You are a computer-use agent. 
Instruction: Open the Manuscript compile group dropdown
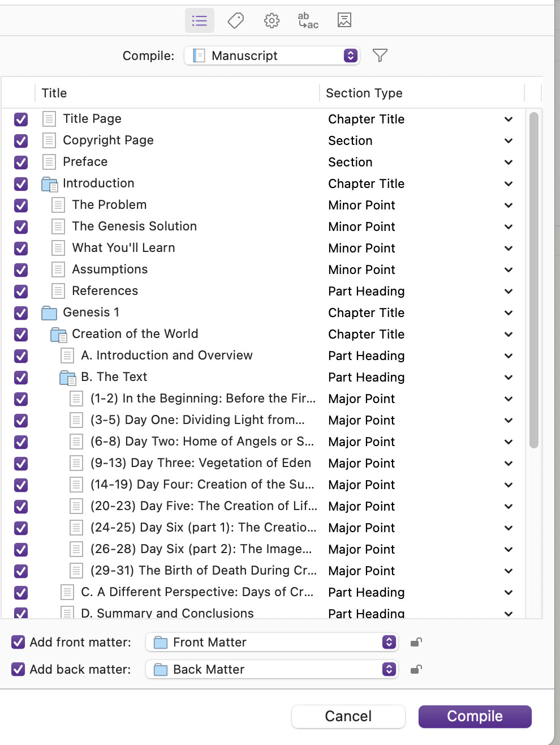coord(272,55)
